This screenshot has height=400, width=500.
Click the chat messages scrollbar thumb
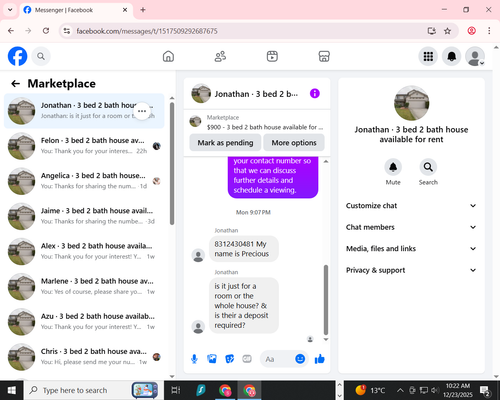pos(326,300)
